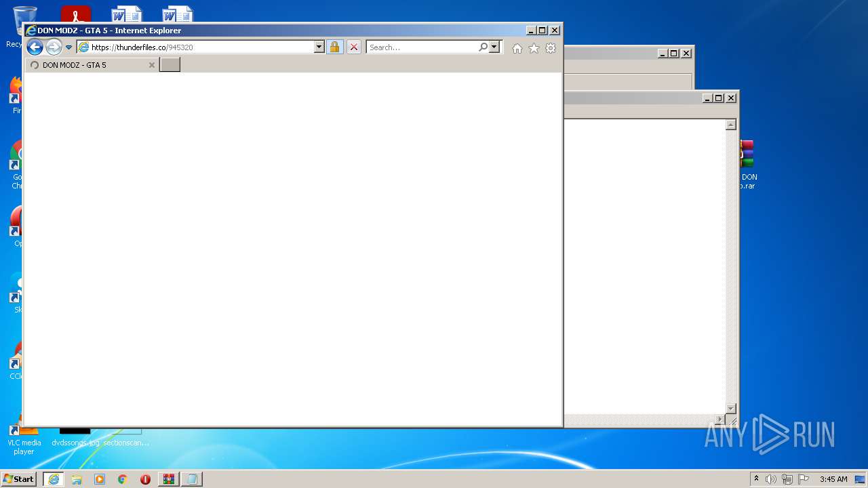The height and width of the screenshot is (488, 868).
Task: Click scroll down arrow in background window
Action: coord(731,409)
